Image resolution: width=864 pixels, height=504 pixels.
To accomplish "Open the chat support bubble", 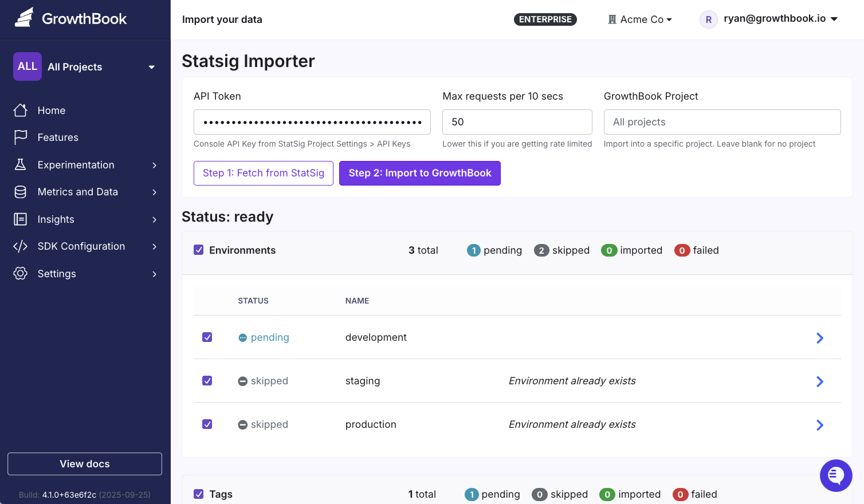I will (836, 475).
